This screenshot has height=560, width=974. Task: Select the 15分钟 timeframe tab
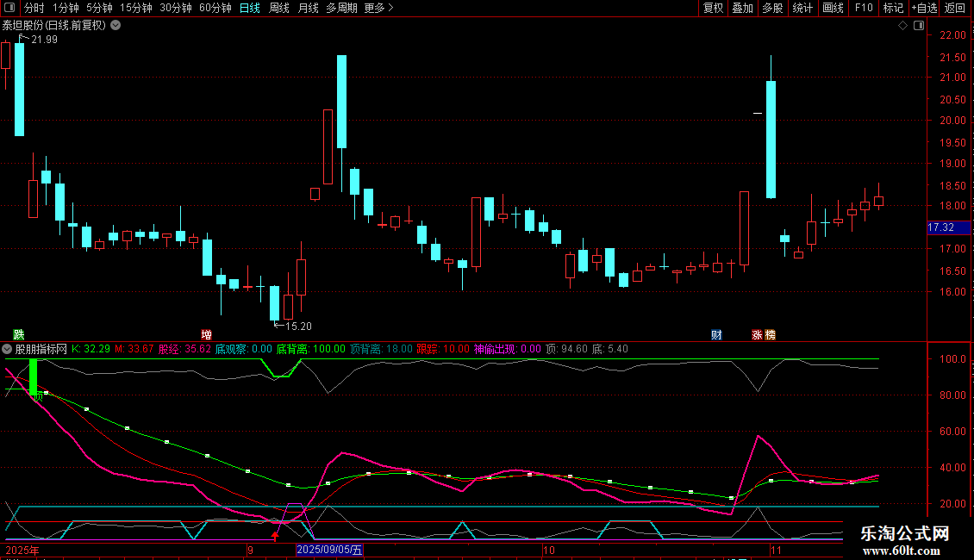(135, 8)
